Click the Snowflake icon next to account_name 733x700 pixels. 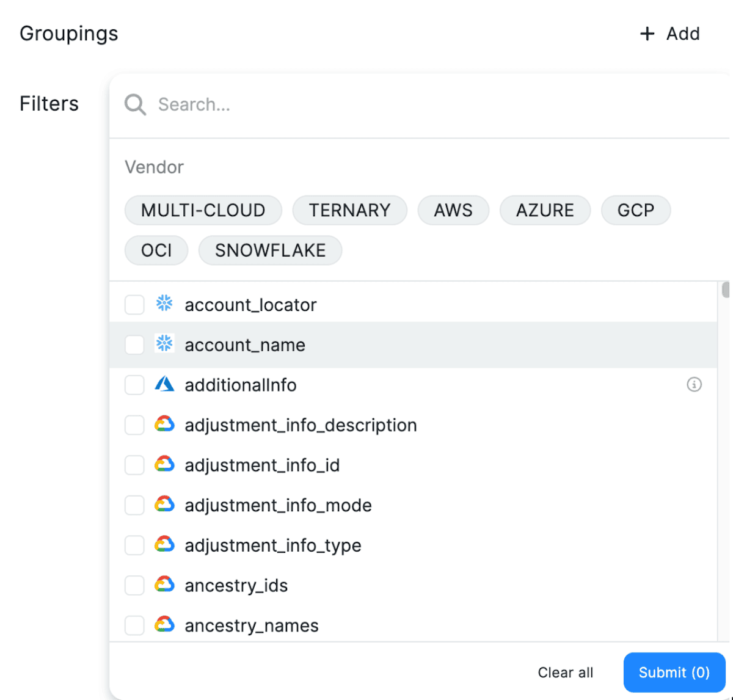click(165, 345)
